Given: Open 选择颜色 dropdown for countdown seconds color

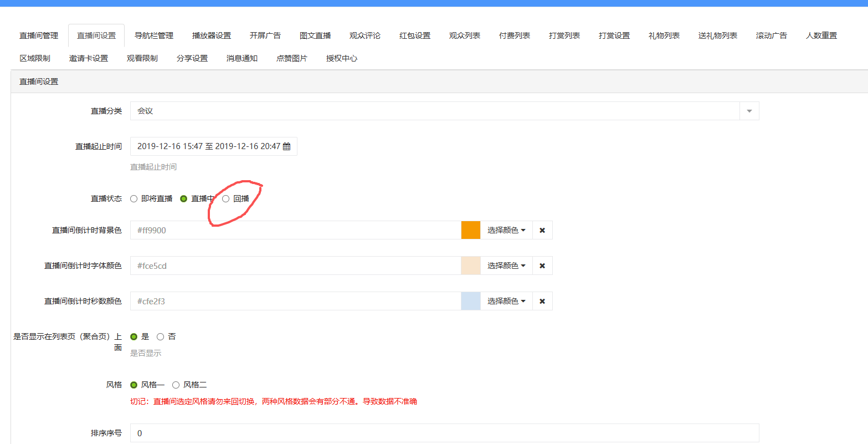Looking at the screenshot, I should click(x=506, y=301).
